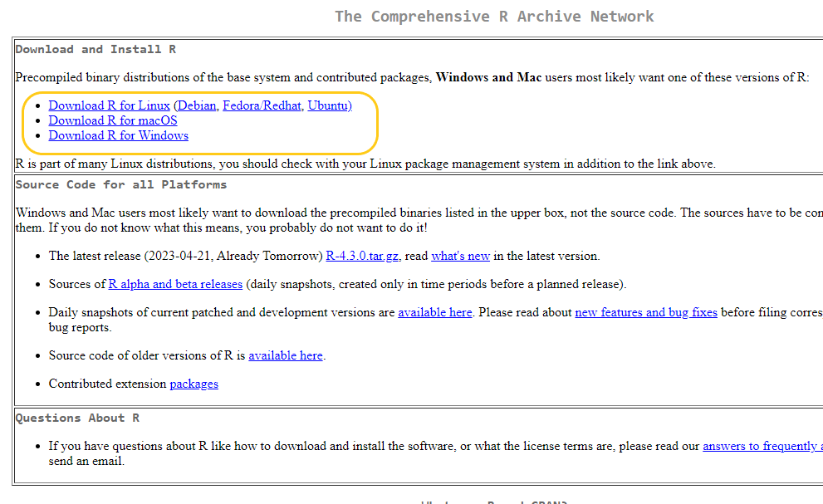The width and height of the screenshot is (823, 504).
Task: Click the Comprehensive R Archive Network title
Action: click(494, 17)
